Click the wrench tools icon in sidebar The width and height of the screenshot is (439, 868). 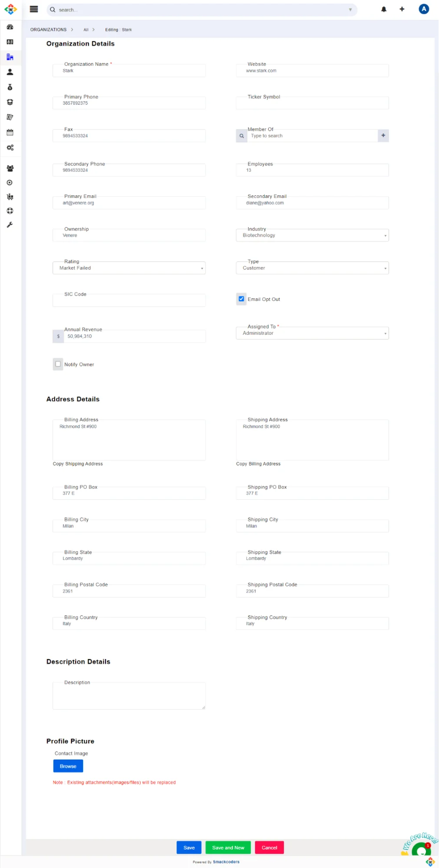click(x=10, y=225)
